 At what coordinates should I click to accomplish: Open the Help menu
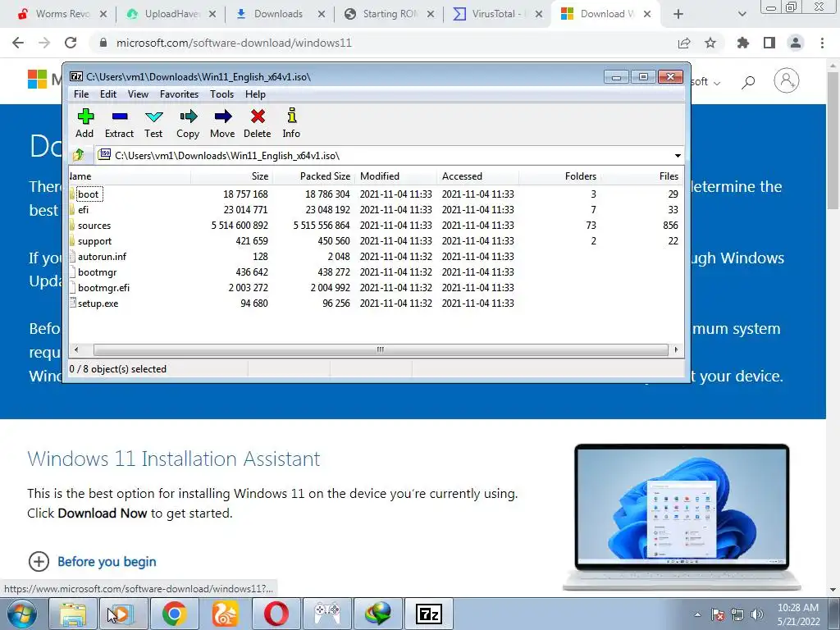click(256, 94)
